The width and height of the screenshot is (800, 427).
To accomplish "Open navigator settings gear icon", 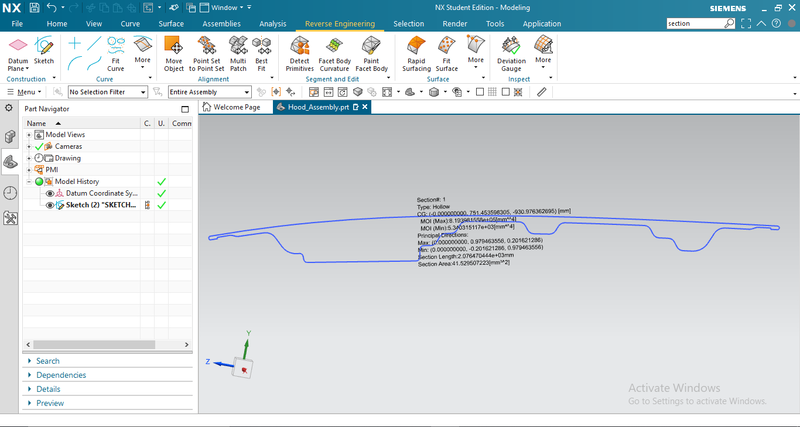I will 9,108.
